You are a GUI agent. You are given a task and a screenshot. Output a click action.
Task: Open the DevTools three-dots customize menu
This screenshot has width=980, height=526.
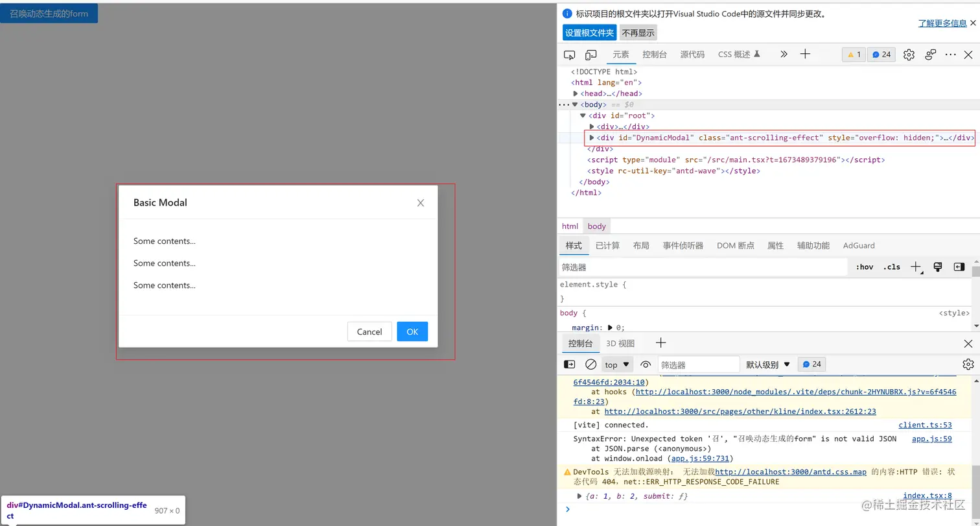(951, 54)
